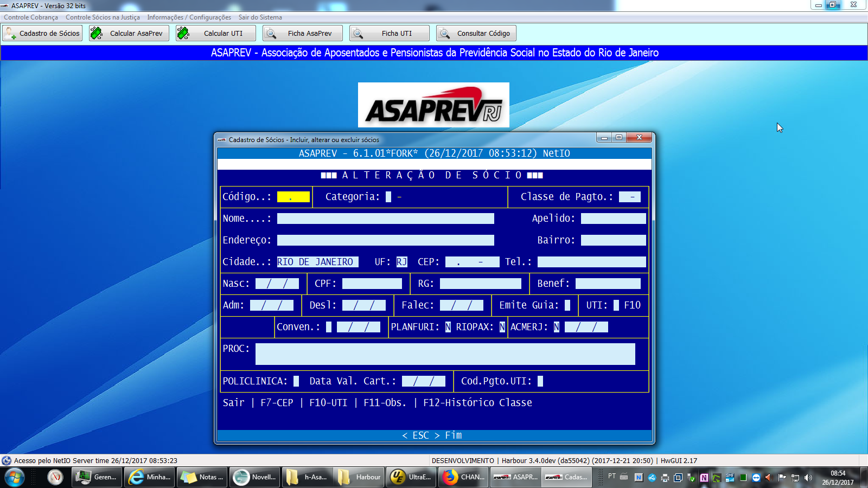Open Ficha AsaPrev via its magnifier icon
The image size is (868, 488).
(270, 33)
